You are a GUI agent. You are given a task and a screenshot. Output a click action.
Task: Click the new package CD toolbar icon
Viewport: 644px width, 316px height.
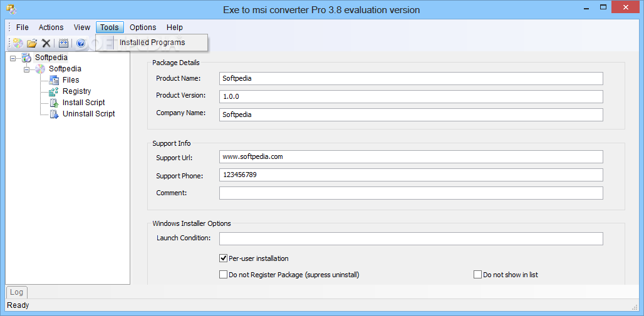(x=18, y=43)
